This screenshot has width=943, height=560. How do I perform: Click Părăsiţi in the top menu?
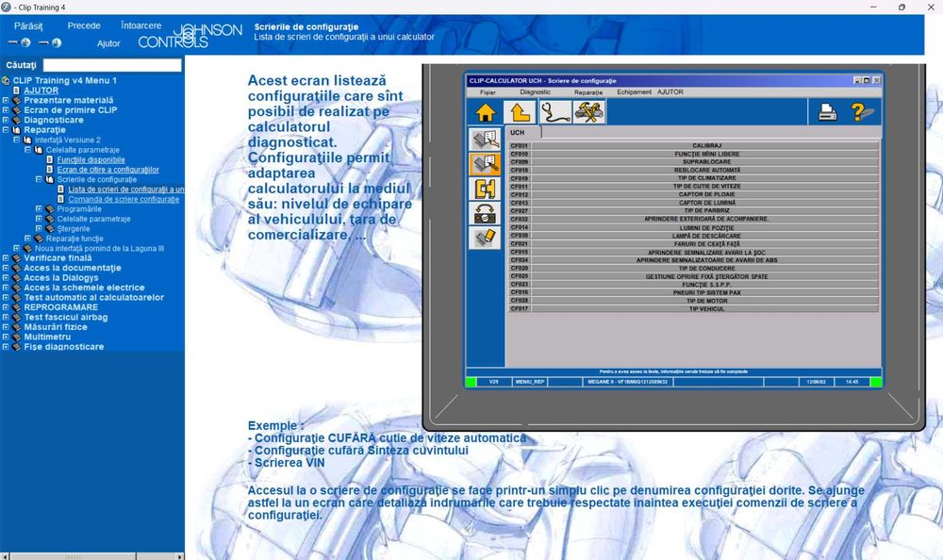click(x=28, y=25)
